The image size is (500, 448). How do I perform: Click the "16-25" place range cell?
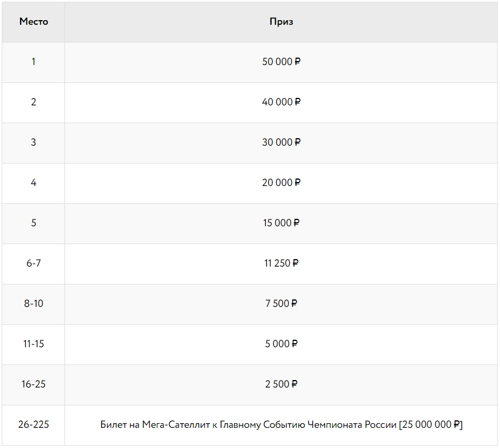click(x=33, y=384)
